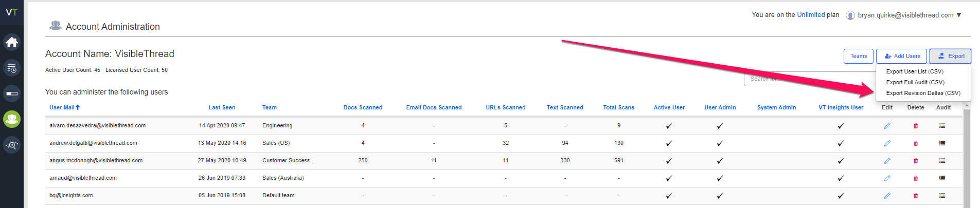
Task: Click the VT logo at top left
Action: (x=11, y=12)
